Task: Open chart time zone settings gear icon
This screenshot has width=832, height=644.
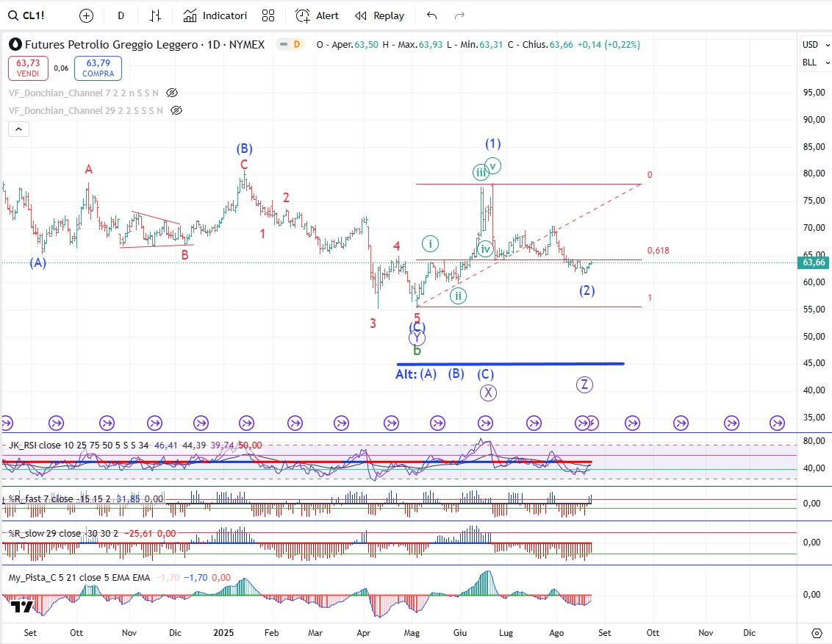Action: point(817,633)
